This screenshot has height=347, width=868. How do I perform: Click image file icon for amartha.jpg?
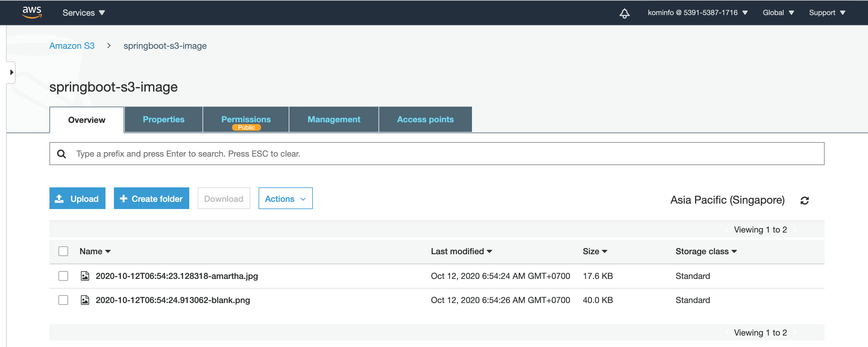(x=85, y=276)
